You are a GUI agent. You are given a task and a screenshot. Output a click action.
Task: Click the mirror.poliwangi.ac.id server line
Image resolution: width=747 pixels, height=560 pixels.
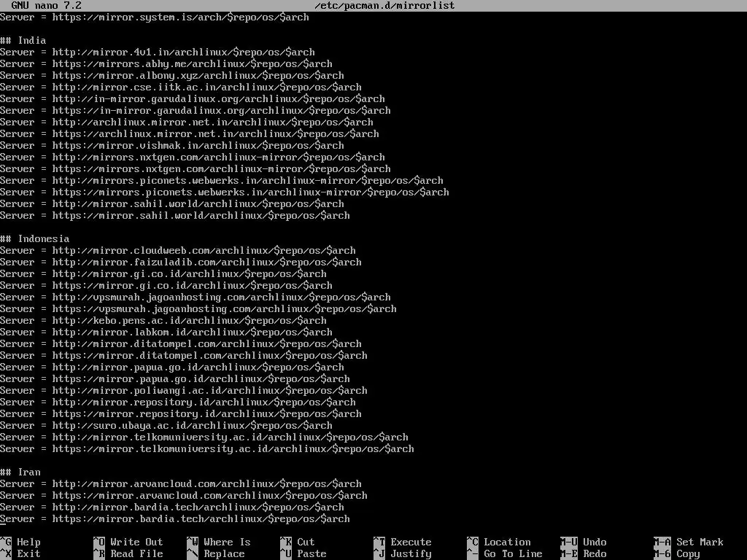pos(183,391)
